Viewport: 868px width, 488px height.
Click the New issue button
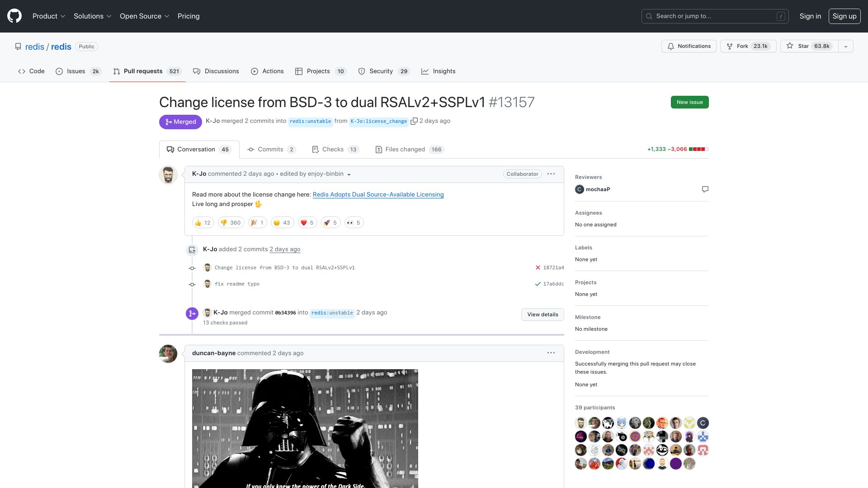click(689, 102)
